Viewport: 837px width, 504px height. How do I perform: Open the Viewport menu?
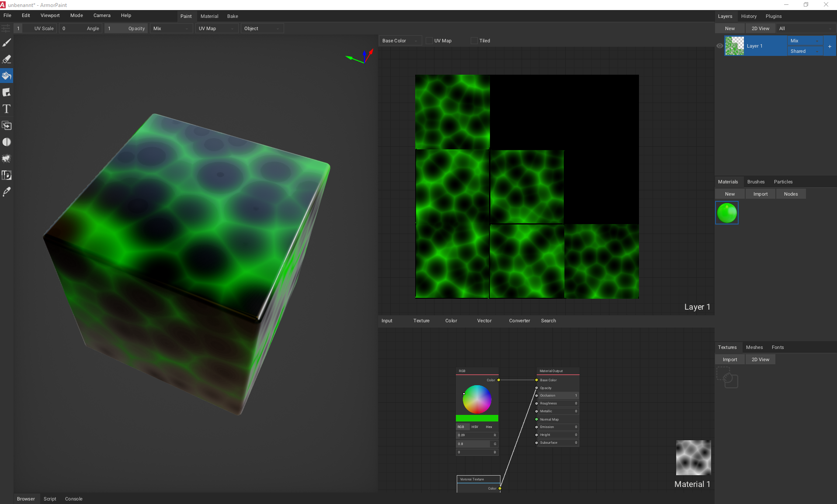tap(50, 15)
